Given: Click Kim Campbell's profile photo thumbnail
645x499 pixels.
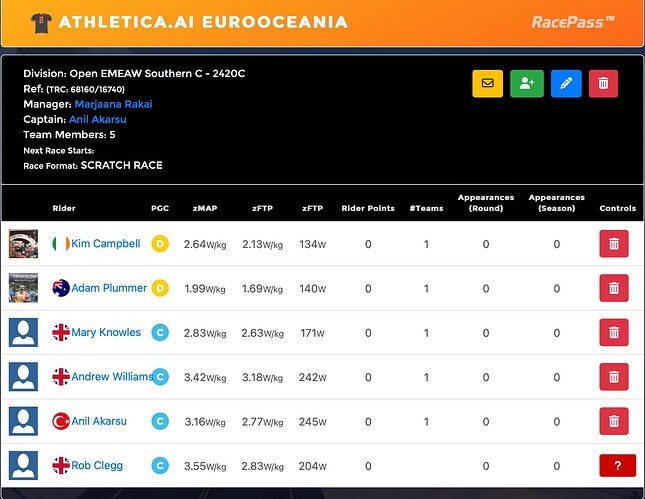Looking at the screenshot, I should (x=23, y=244).
